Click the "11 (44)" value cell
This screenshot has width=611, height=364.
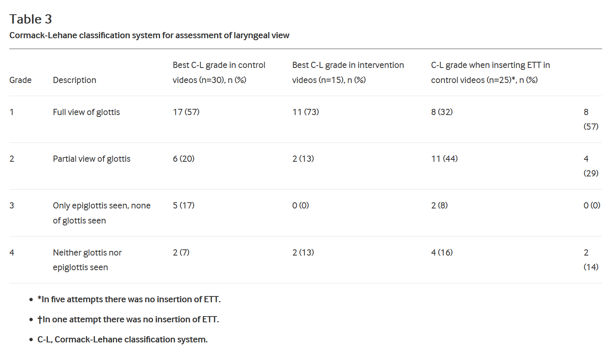pyautogui.click(x=444, y=159)
